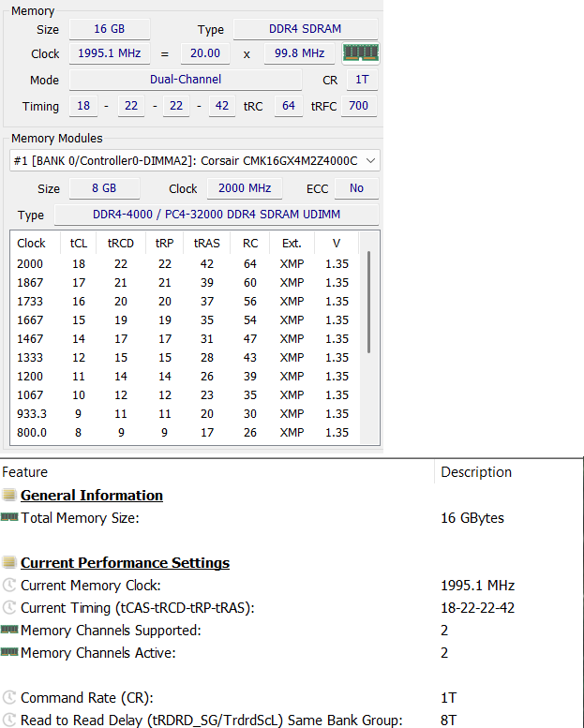Select the 1067 MHz timing row

185,394
